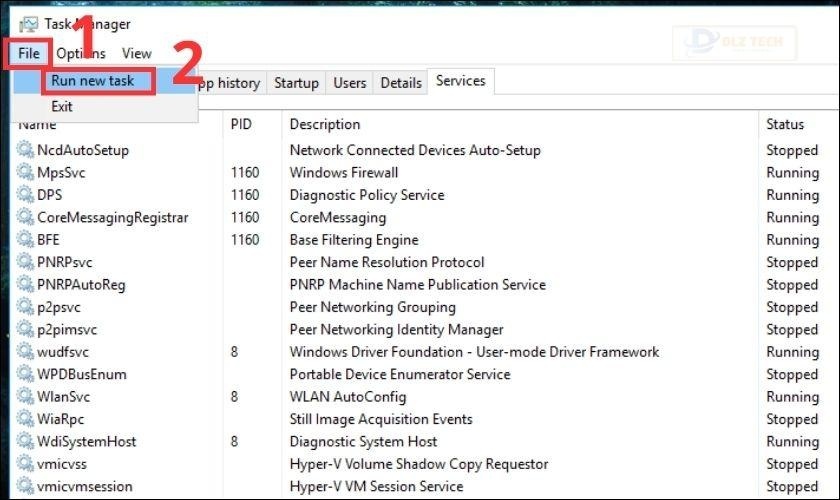
Task: Open the View menu
Action: click(x=137, y=54)
